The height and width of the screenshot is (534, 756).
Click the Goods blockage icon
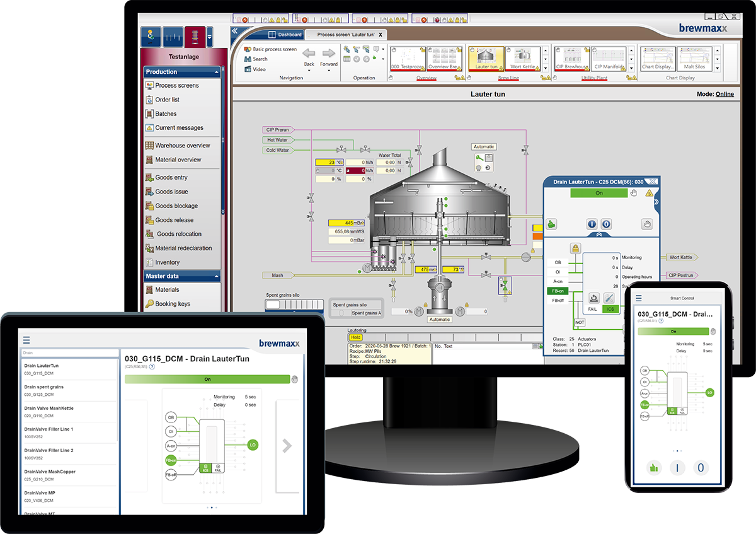click(x=150, y=206)
